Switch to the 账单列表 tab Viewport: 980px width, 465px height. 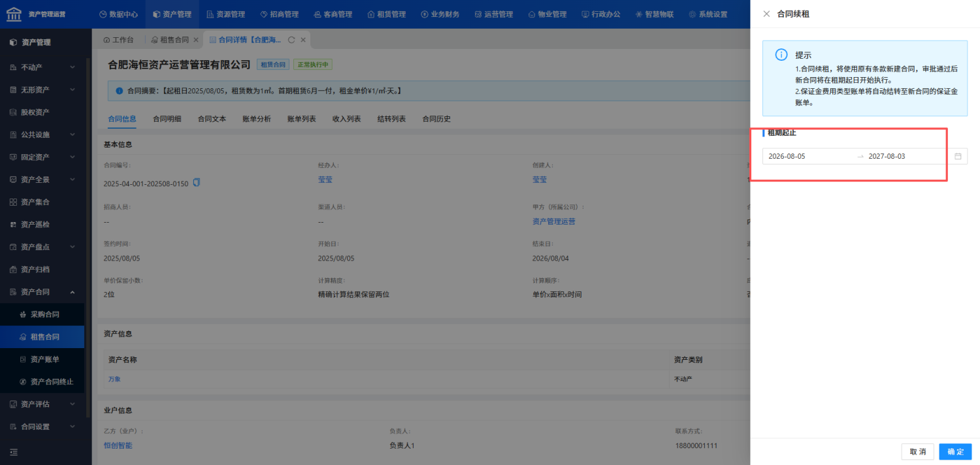302,119
